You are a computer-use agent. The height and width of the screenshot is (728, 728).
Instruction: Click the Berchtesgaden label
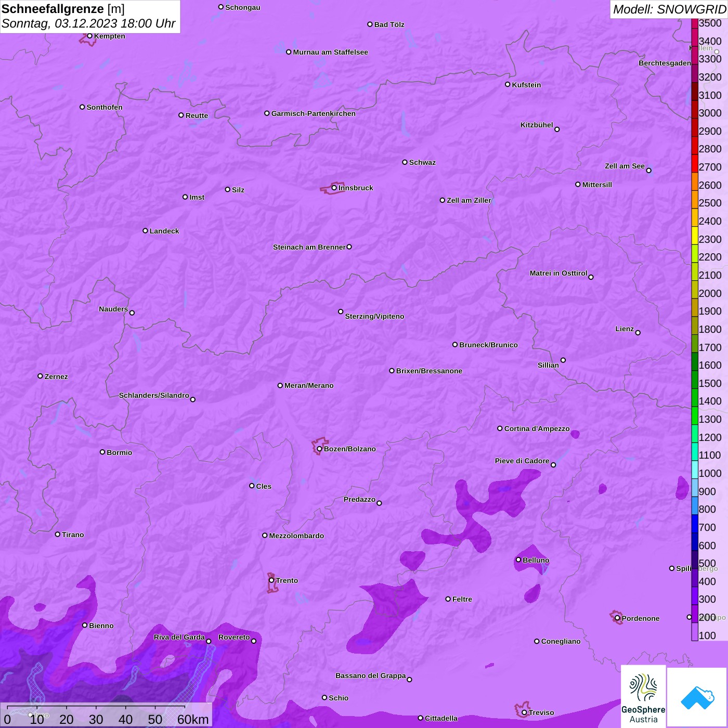point(665,63)
